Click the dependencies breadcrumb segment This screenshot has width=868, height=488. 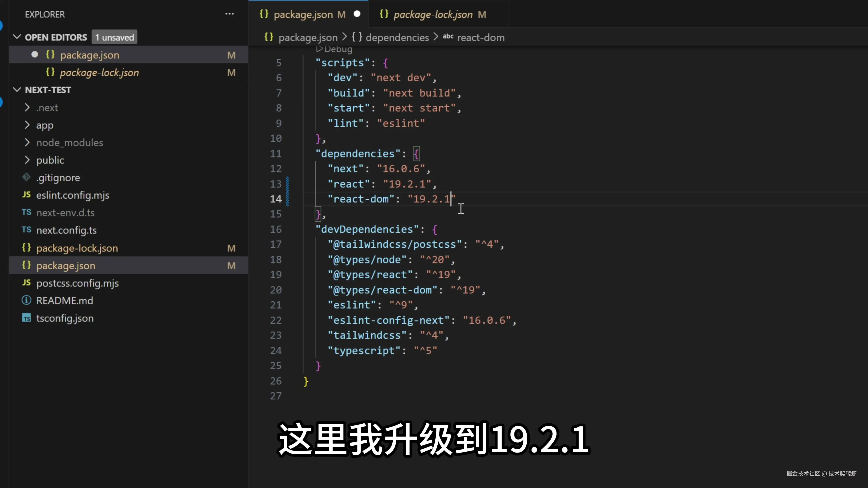397,37
